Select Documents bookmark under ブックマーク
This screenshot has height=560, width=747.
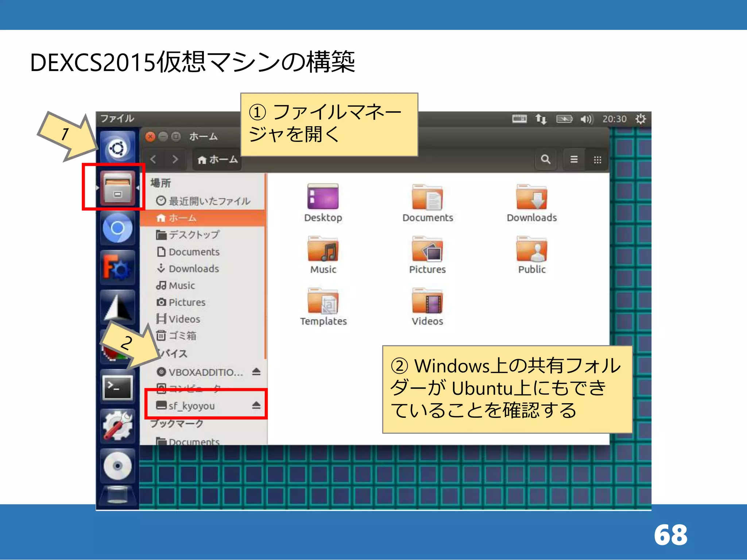(x=203, y=441)
